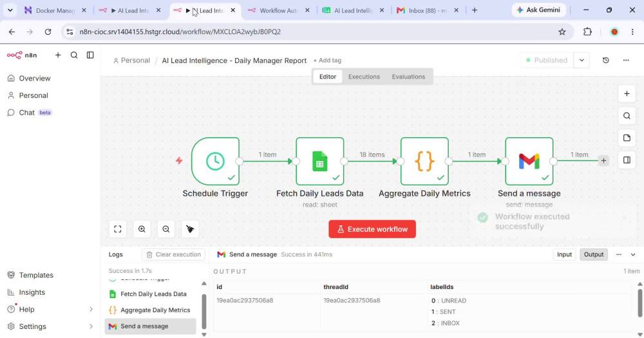Open the workflow history clock icon
Screen dimensions: 644x338
tap(606, 60)
